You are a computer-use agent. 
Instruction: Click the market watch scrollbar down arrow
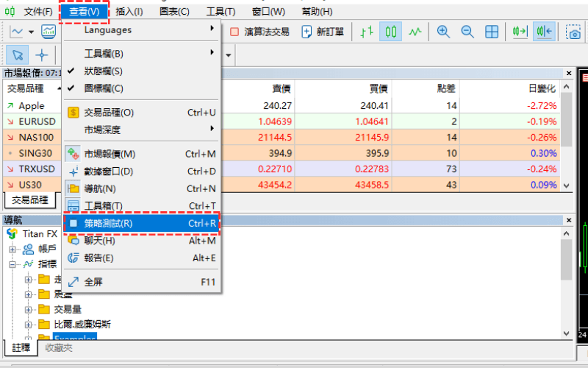(x=566, y=185)
